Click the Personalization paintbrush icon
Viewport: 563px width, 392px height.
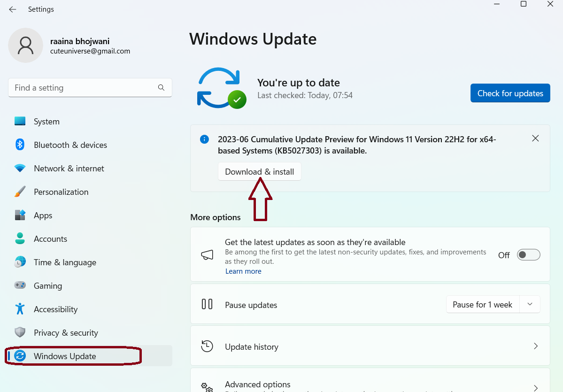point(20,192)
